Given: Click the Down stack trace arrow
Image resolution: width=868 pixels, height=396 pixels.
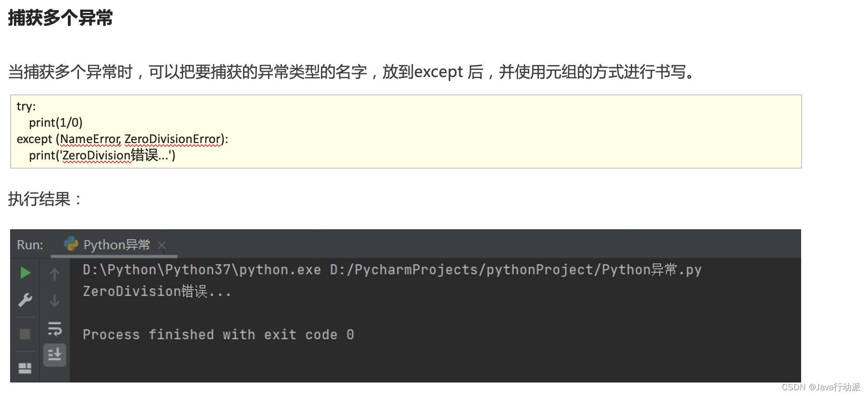Looking at the screenshot, I should 54,301.
